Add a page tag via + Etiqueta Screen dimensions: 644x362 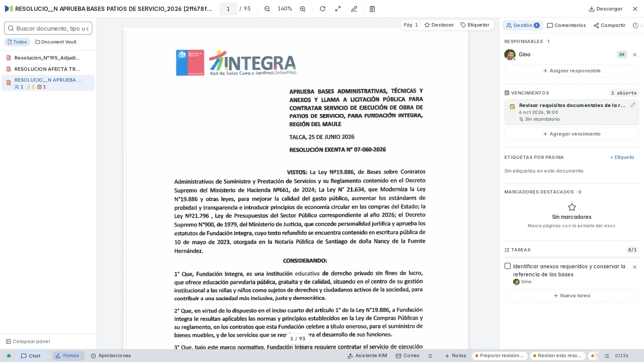click(x=622, y=157)
